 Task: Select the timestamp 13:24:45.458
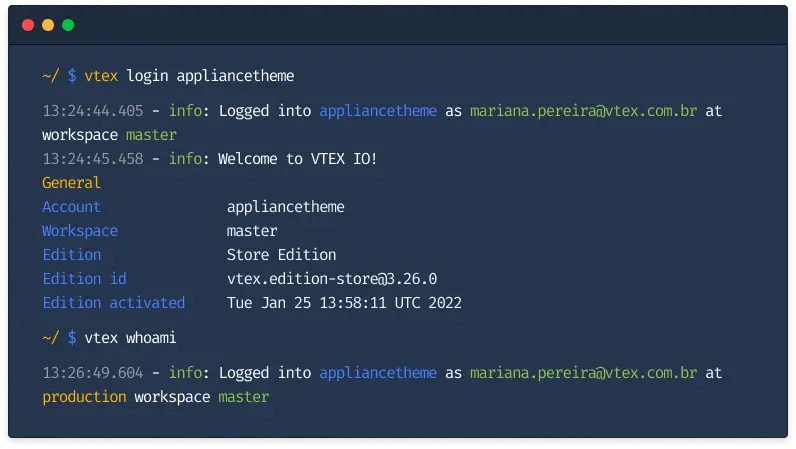pyautogui.click(x=93, y=158)
